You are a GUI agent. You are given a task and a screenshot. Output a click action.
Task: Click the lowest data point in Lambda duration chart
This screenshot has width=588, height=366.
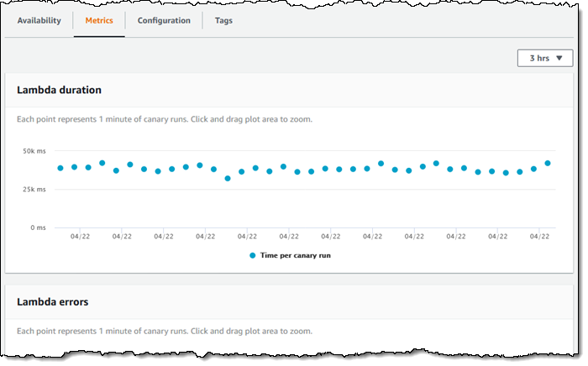[x=228, y=178]
